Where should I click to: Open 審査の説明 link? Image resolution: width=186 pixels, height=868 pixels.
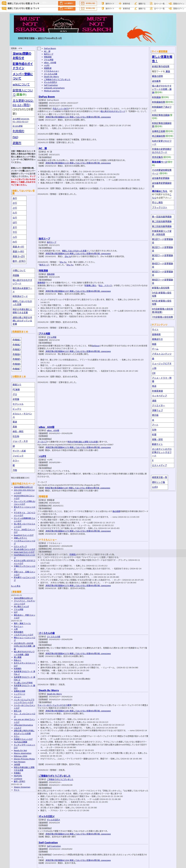[x=157, y=76]
